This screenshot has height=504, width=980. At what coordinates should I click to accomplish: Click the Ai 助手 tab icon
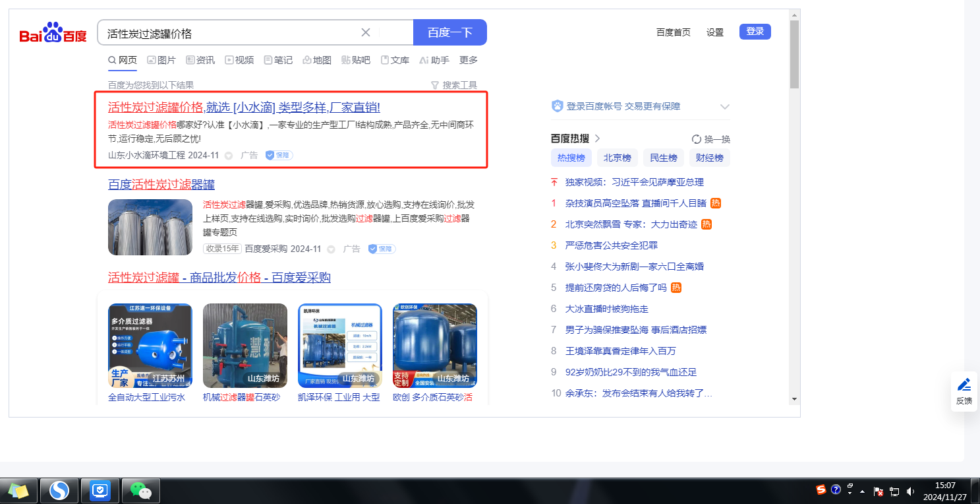point(424,60)
